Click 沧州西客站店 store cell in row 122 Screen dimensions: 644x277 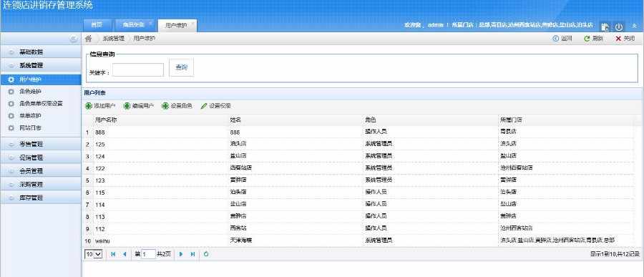pyautogui.click(x=516, y=167)
